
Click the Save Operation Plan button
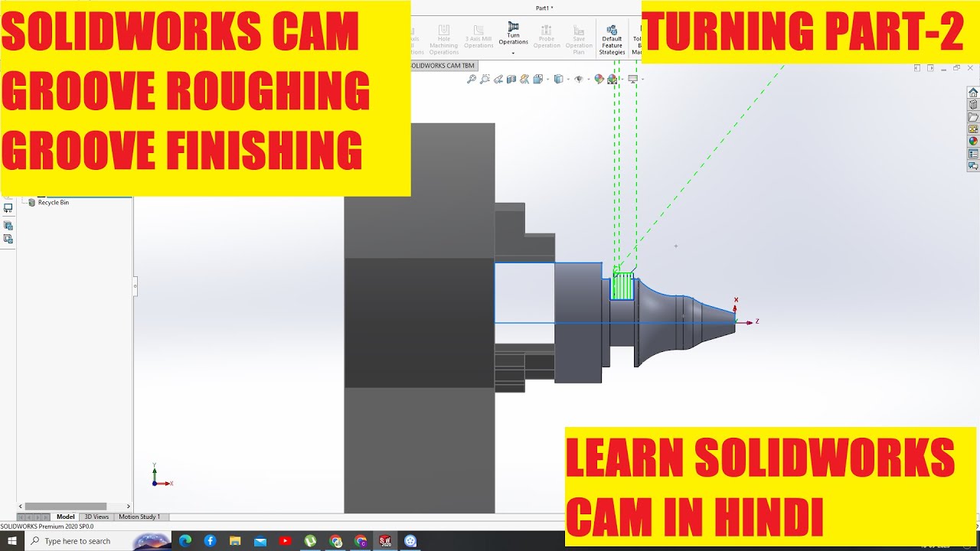coord(579,40)
